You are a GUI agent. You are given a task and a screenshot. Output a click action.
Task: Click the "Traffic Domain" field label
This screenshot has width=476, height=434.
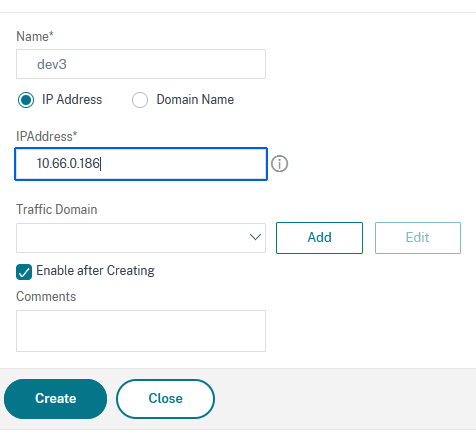tap(57, 209)
